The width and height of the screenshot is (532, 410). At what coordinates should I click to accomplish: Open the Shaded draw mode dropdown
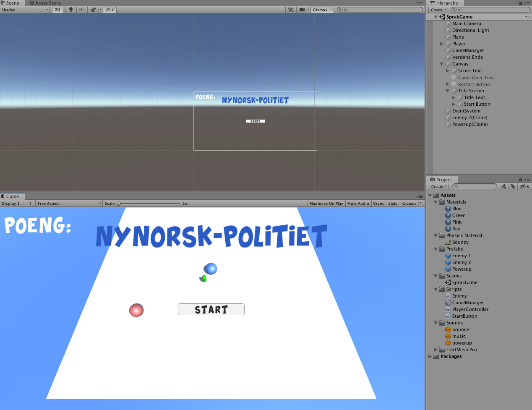tap(24, 10)
